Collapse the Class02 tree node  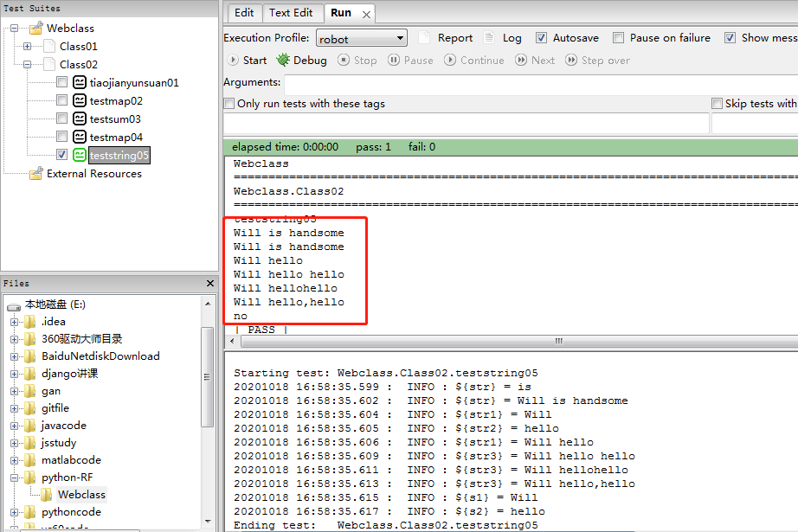tap(27, 65)
